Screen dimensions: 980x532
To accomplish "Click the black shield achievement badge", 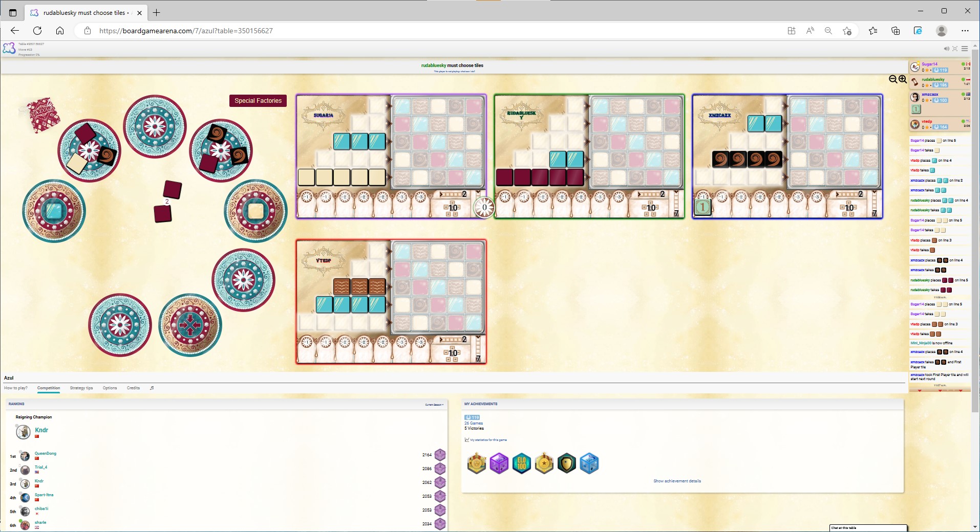I will [566, 463].
